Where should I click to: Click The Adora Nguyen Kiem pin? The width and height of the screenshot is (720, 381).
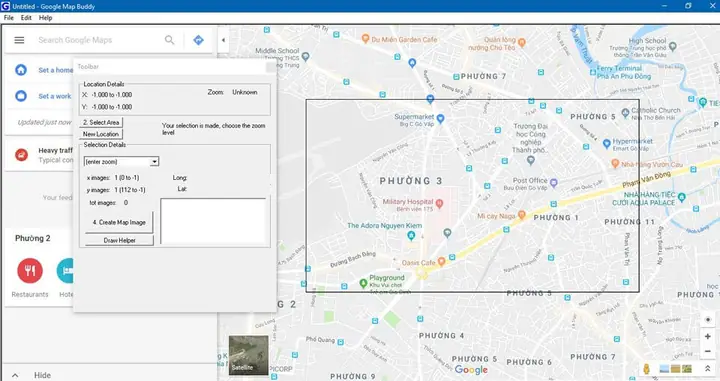pos(411,236)
